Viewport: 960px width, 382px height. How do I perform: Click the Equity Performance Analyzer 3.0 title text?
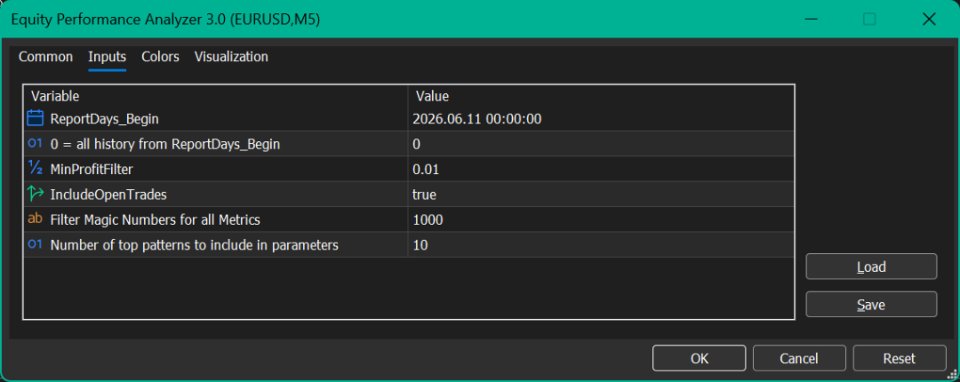pyautogui.click(x=165, y=20)
